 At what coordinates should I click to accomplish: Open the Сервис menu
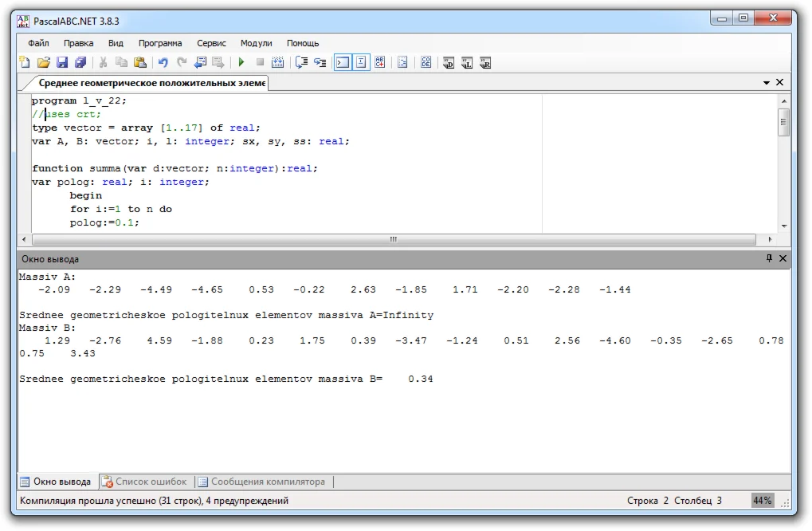(211, 43)
